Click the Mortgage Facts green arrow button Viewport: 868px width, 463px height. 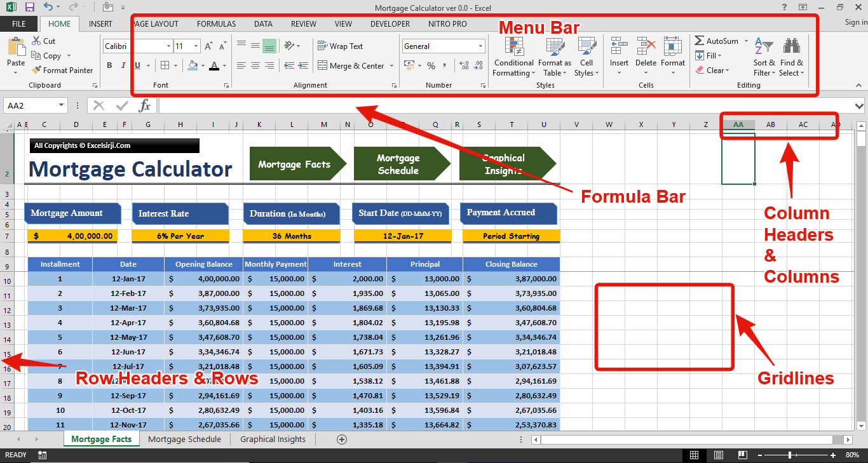(297, 164)
